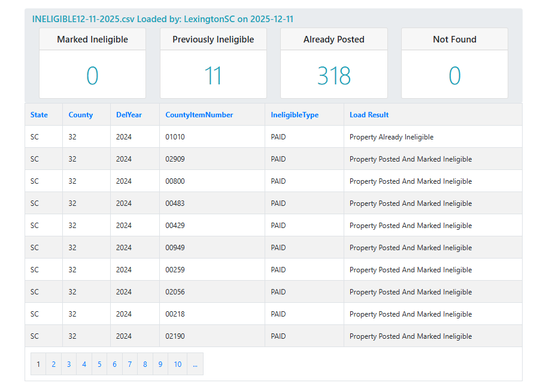This screenshot has width=543, height=392.
Task: Click the Not Found card heading
Action: (x=454, y=39)
